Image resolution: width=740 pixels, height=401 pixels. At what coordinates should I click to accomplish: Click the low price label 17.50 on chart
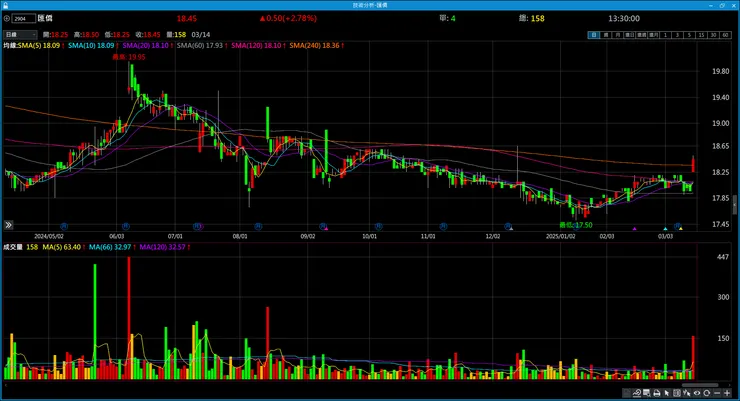(x=576, y=225)
